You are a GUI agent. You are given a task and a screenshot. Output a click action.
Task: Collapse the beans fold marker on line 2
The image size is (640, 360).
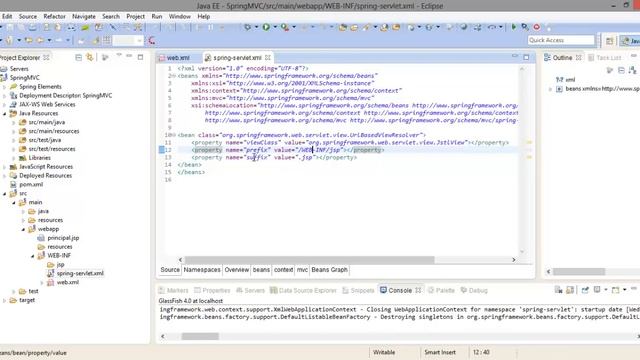[174, 76]
